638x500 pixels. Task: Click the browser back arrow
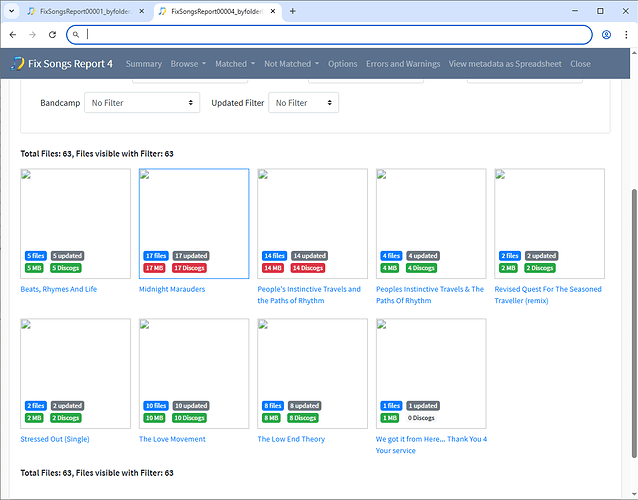click(x=13, y=35)
